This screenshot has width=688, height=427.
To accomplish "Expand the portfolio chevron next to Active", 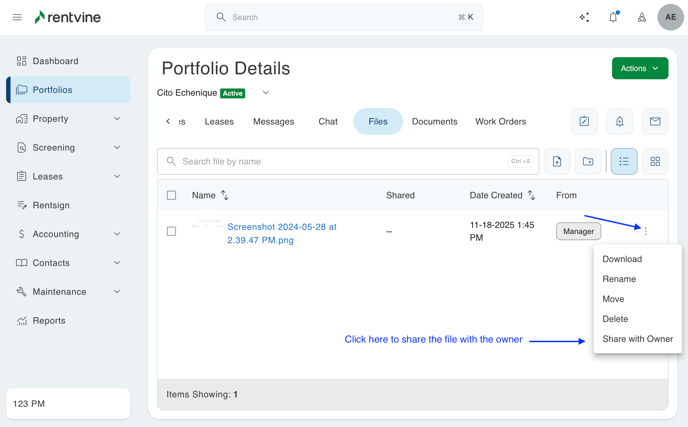I will coord(266,93).
